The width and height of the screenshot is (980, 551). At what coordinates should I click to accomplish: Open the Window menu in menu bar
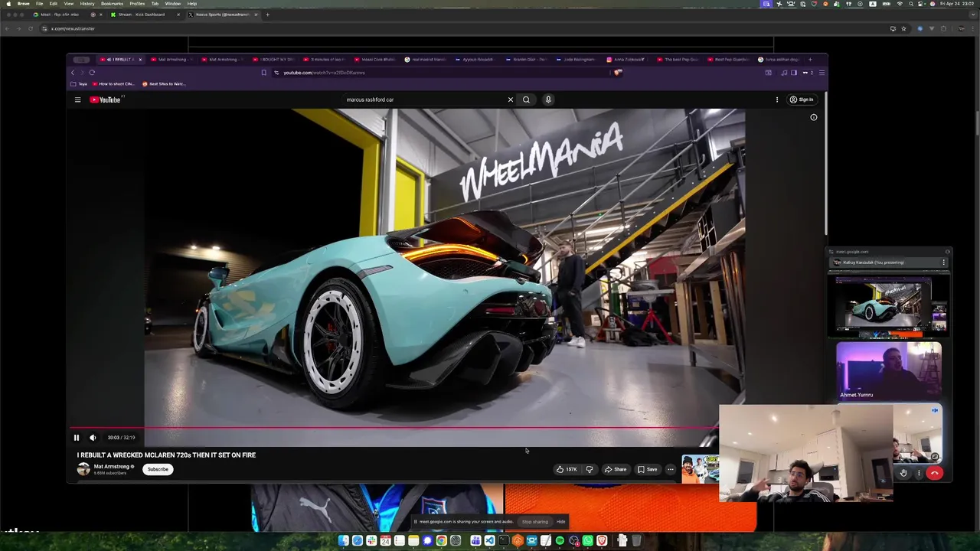[173, 4]
